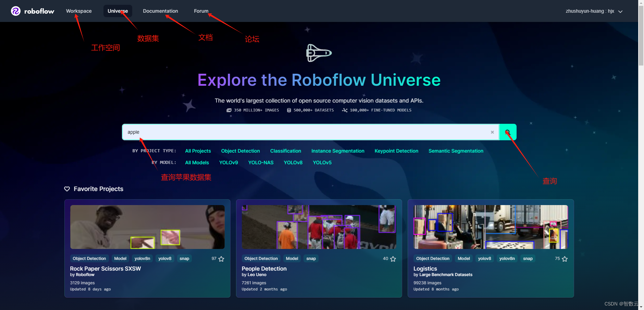Image resolution: width=644 pixels, height=310 pixels.
Task: Open the zhushuyun-huang account dropdown
Action: tap(594, 11)
